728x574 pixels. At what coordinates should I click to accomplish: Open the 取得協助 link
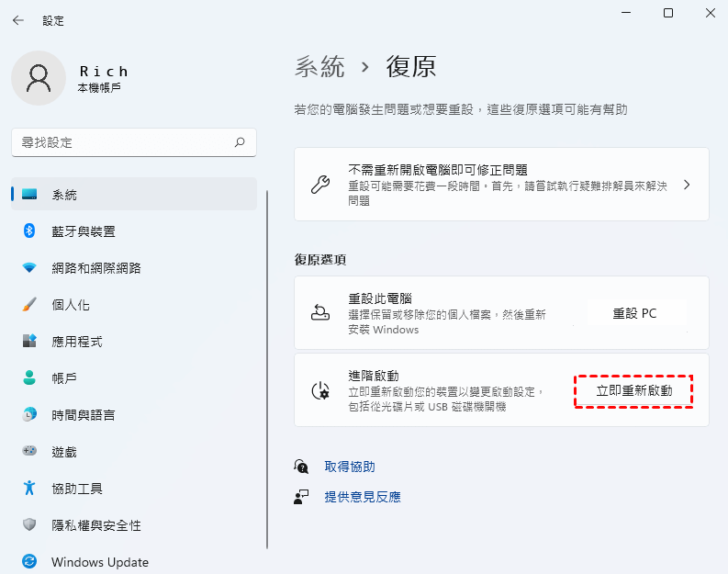click(350, 467)
